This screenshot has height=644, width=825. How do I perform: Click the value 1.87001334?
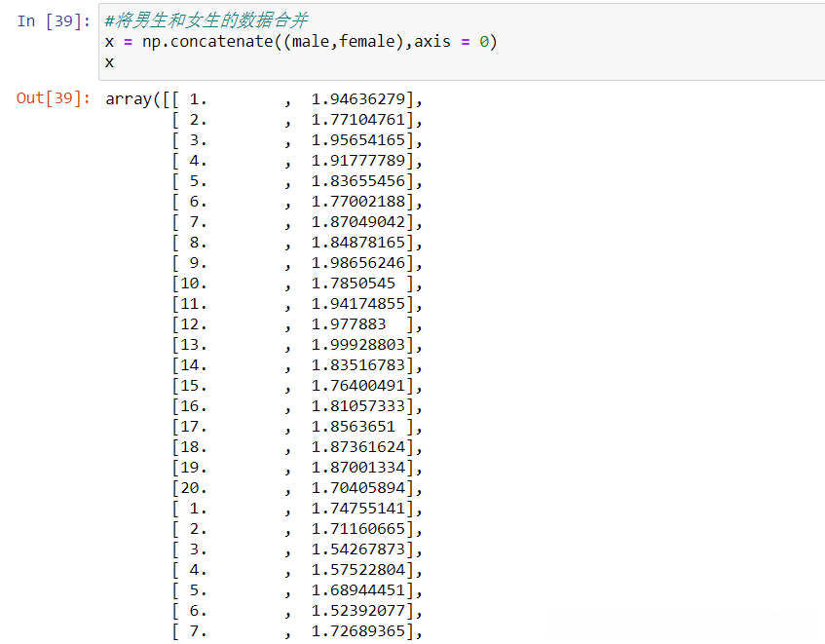tap(358, 468)
